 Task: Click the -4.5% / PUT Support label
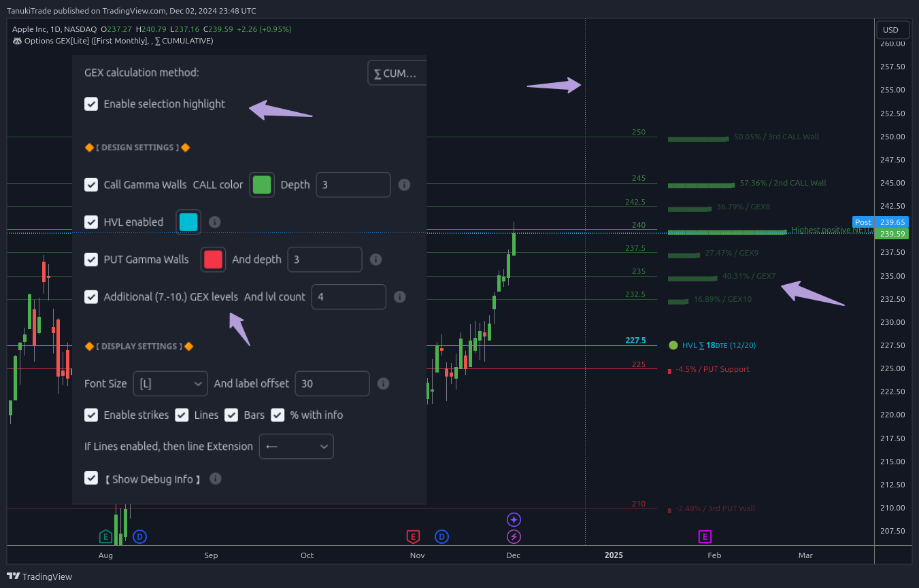coord(713,369)
